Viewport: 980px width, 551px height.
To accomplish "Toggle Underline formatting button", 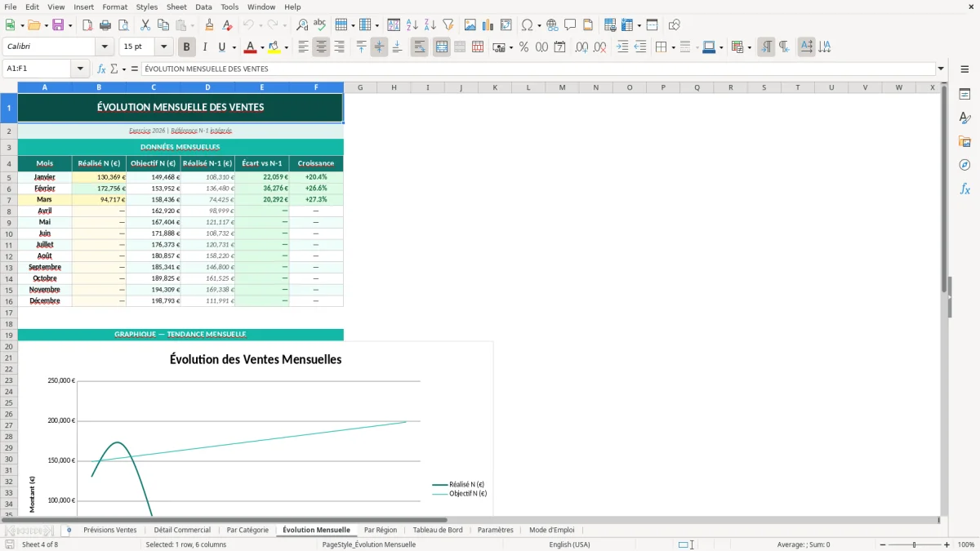I will pyautogui.click(x=221, y=47).
